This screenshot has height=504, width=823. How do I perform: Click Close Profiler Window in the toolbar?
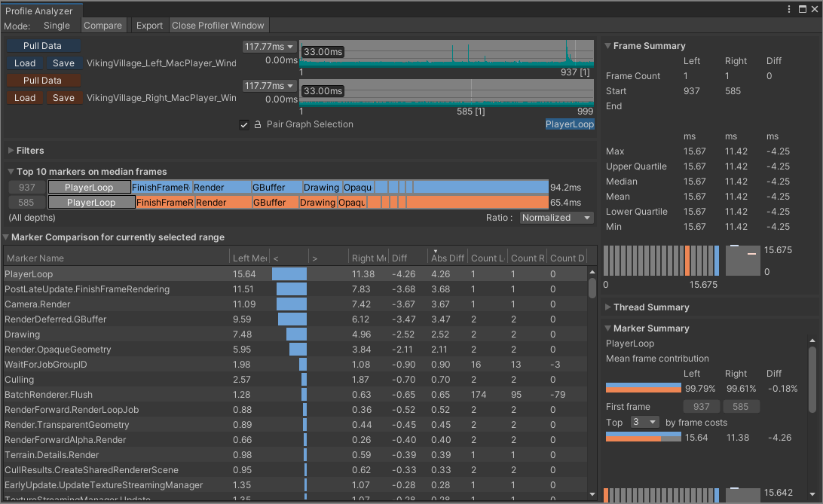(218, 26)
